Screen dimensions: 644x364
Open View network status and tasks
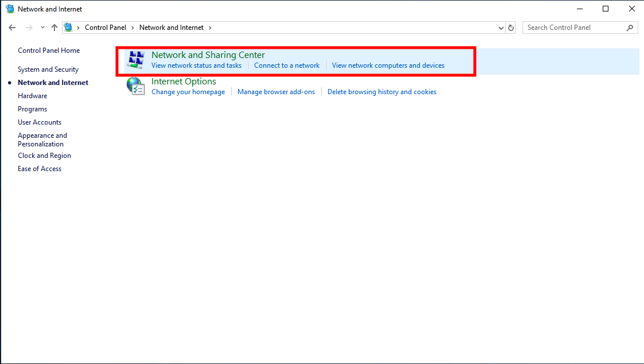[x=196, y=65]
